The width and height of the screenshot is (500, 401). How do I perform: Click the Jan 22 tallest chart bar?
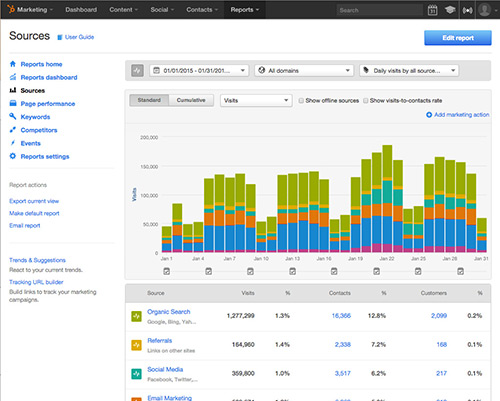click(387, 198)
